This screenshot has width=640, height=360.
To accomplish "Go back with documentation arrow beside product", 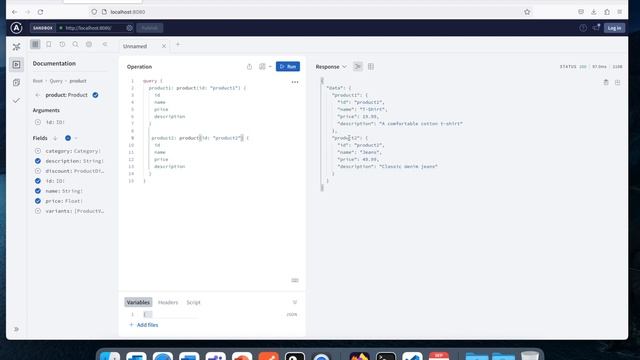I will point(38,95).
